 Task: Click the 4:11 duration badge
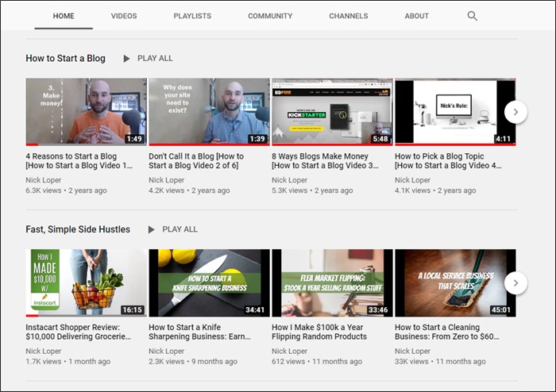[x=504, y=139]
